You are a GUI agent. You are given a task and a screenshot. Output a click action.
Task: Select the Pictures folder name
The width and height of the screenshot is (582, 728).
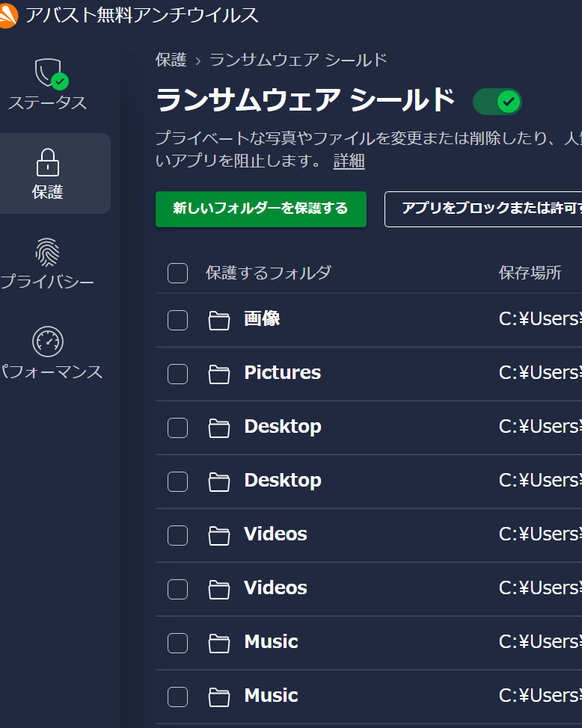(283, 372)
